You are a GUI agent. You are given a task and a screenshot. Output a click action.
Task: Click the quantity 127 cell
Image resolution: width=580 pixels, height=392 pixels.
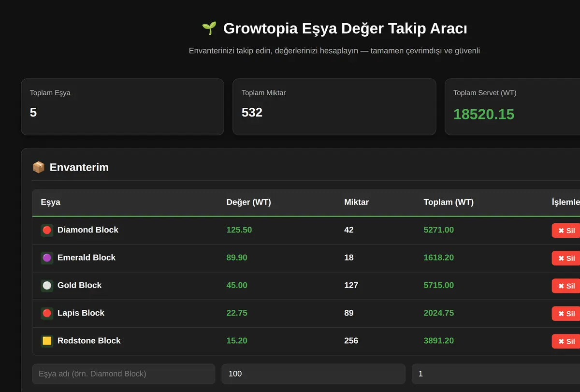click(351, 285)
